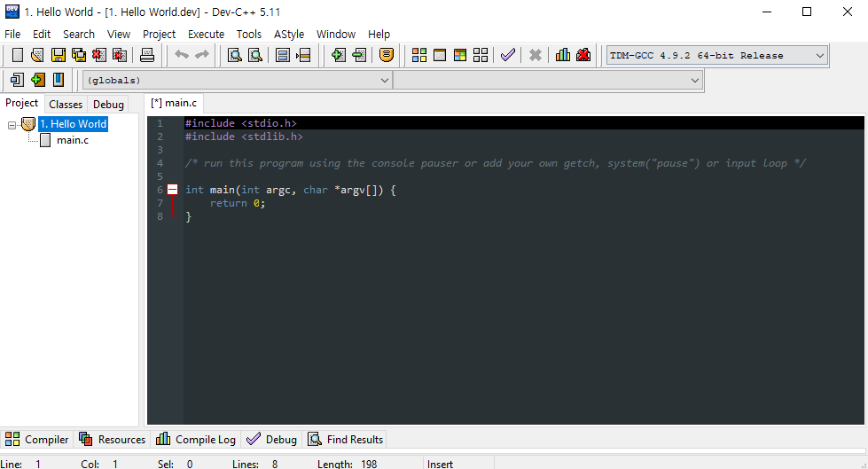This screenshot has height=469, width=868.
Task: Click the Close file toolbar icon
Action: 99,55
